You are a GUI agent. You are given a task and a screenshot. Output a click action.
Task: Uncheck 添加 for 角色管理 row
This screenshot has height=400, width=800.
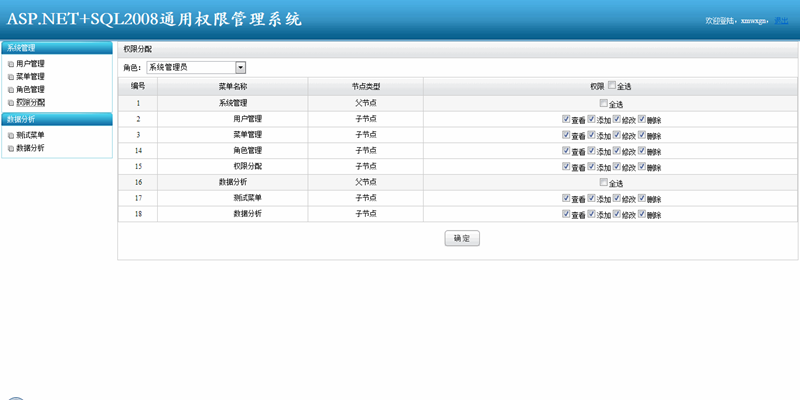point(591,151)
